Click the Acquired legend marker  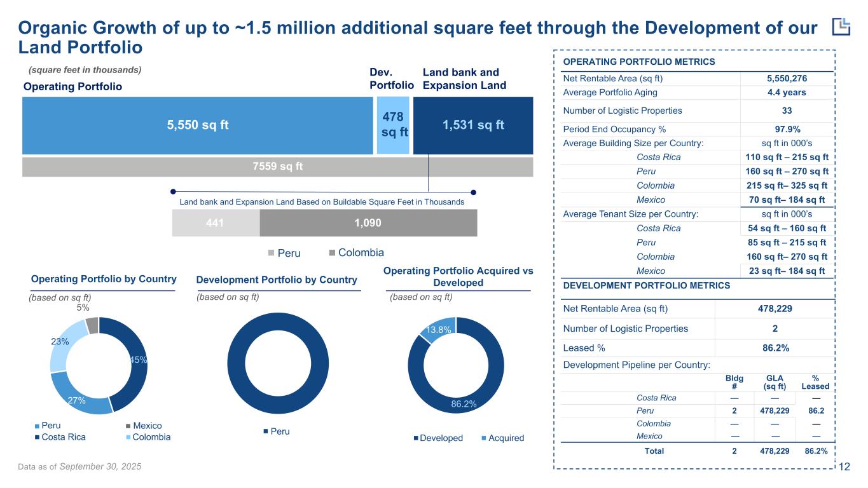(x=486, y=438)
